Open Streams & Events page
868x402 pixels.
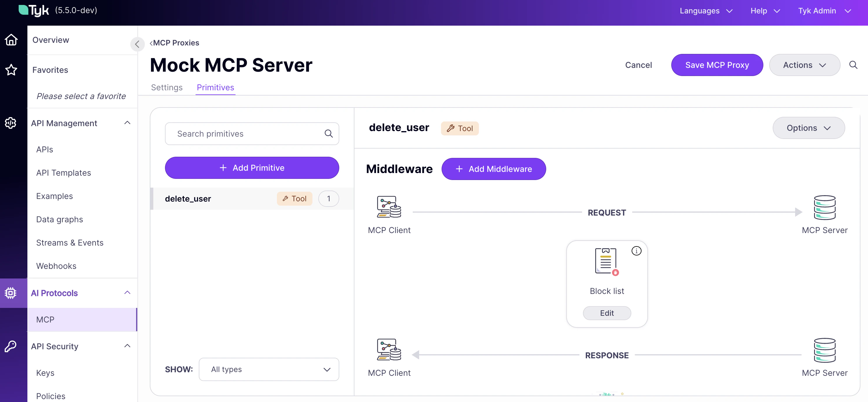pyautogui.click(x=70, y=243)
